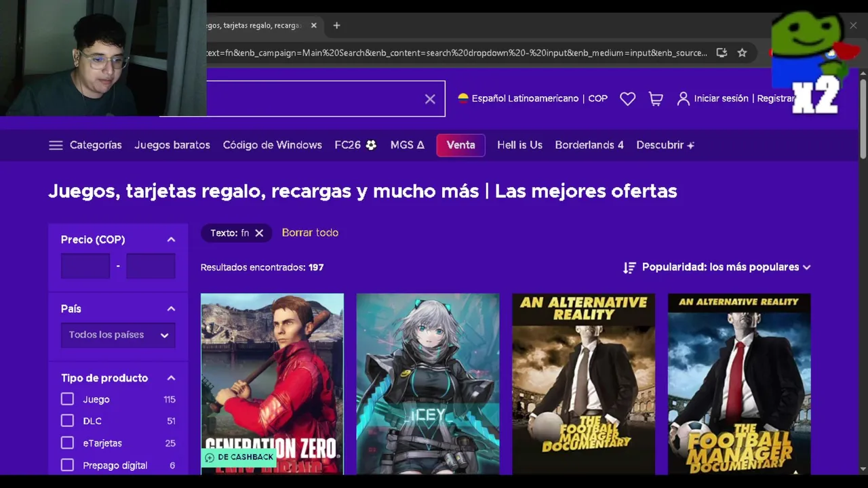Click the Juego count '115'
This screenshot has width=868, height=488.
[170, 399]
